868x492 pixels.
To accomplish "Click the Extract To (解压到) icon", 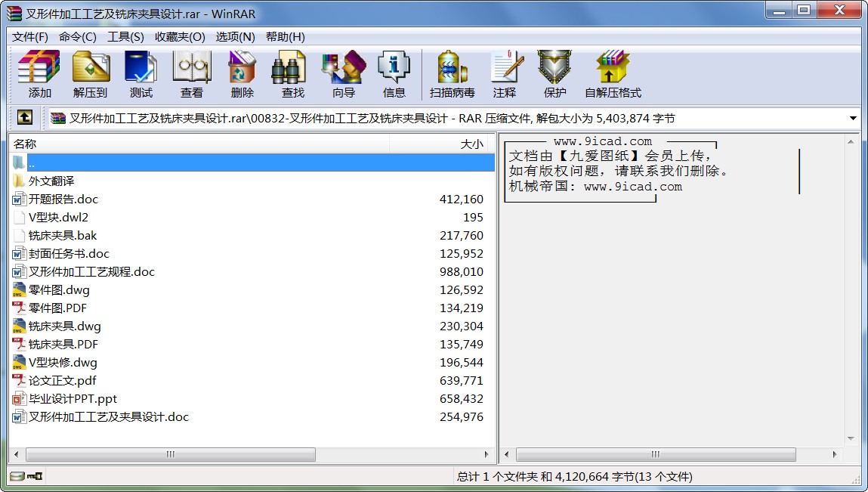I will [90, 74].
